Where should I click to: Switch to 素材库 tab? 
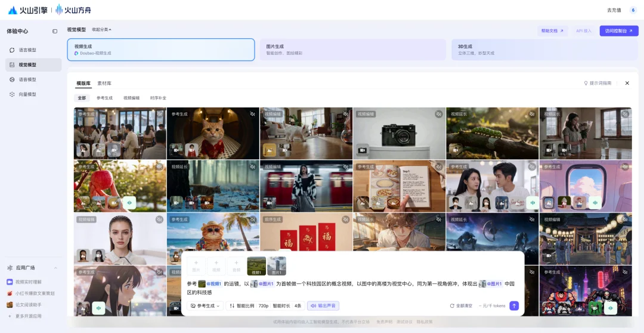[x=104, y=83]
